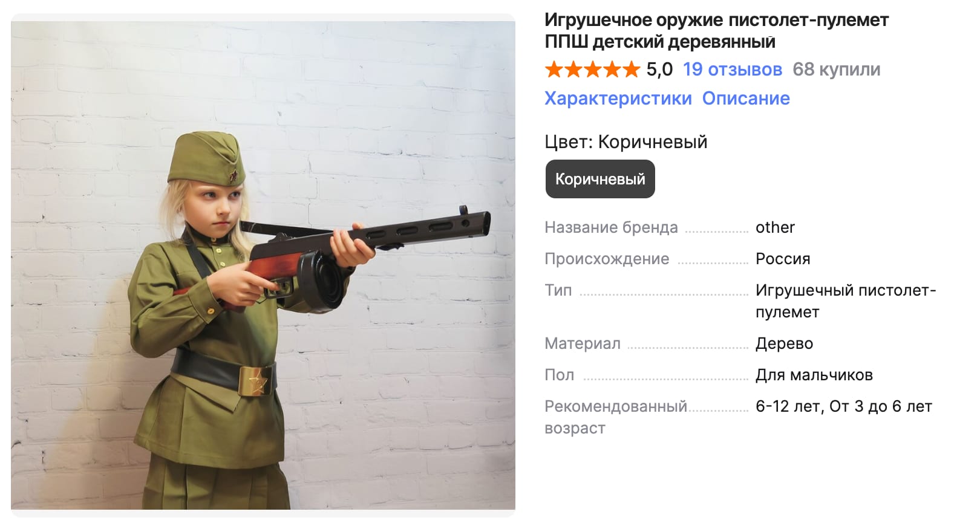This screenshot has height=526, width=980.
Task: Click the fourth orange rating star
Action: coord(611,70)
